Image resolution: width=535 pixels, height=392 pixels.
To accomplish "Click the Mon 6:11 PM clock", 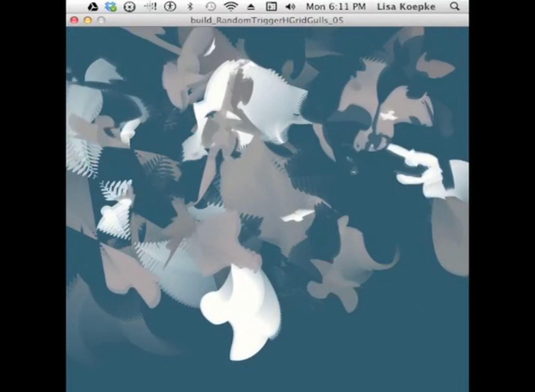I will coord(336,7).
